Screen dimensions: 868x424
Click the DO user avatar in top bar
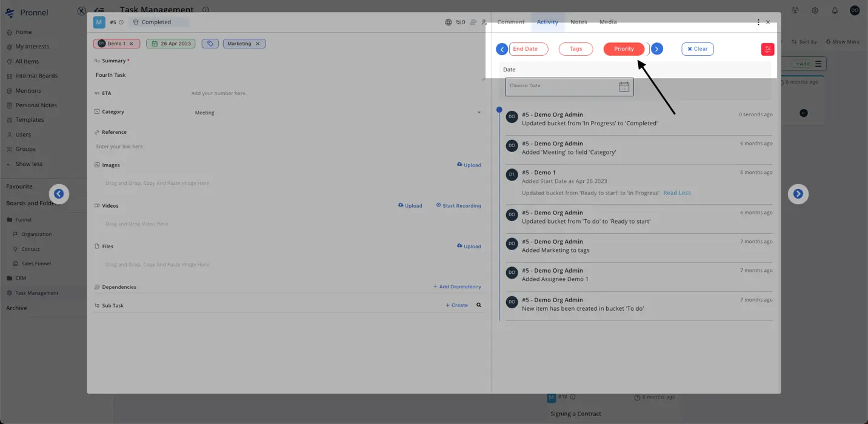coord(855,10)
